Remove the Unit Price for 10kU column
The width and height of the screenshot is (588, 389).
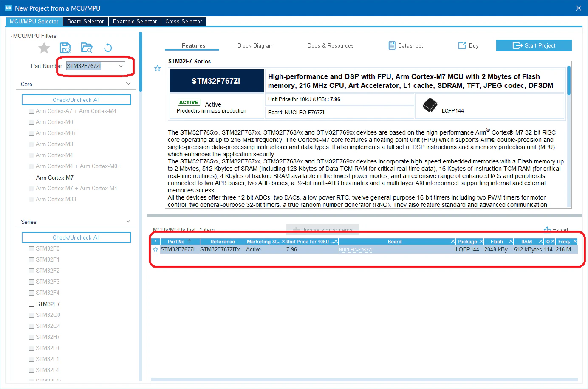pos(336,242)
